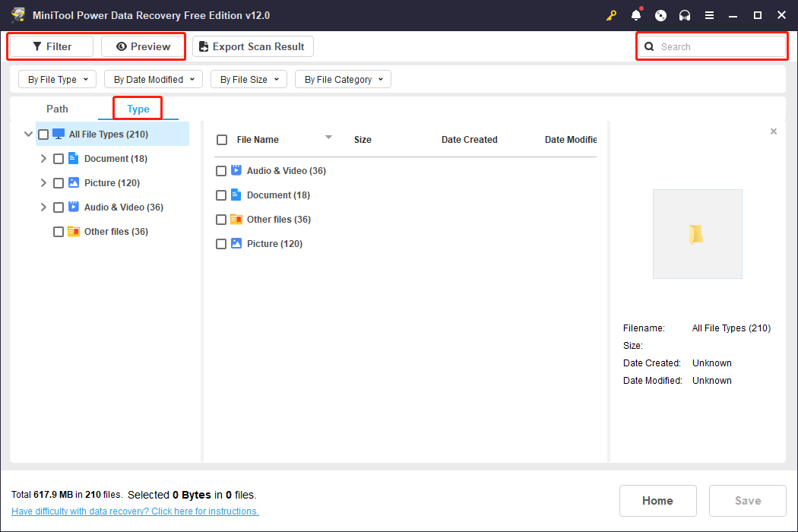Contact support via the headset icon
This screenshot has width=798, height=532.
coord(684,15)
